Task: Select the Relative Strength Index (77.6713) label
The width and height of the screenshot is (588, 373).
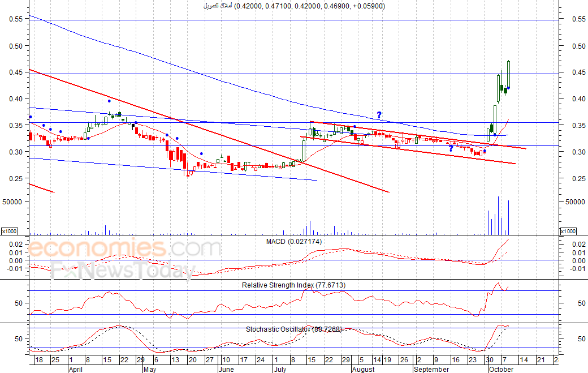Action: [x=293, y=285]
